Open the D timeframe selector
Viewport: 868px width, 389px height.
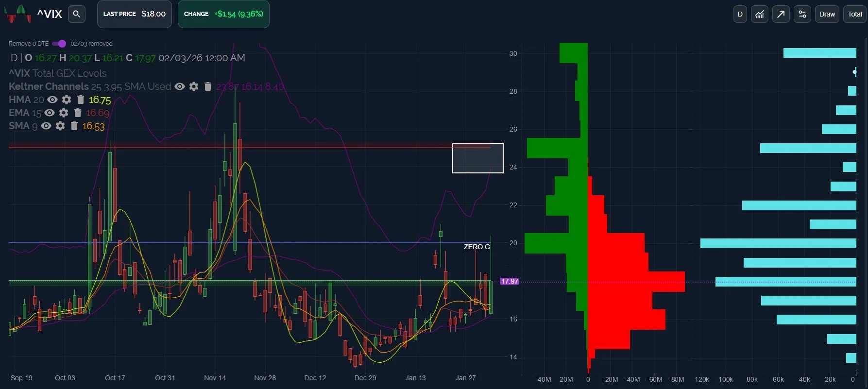(x=740, y=14)
